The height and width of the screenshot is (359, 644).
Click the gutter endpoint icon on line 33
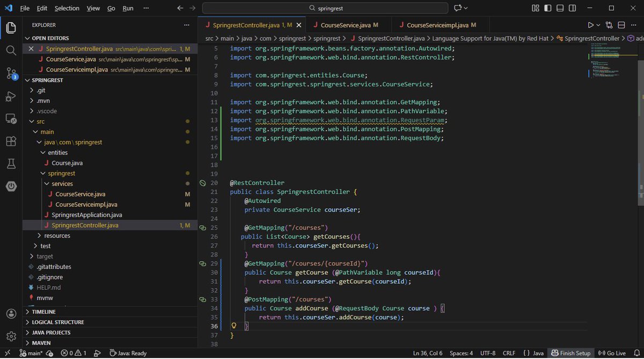coord(203,299)
